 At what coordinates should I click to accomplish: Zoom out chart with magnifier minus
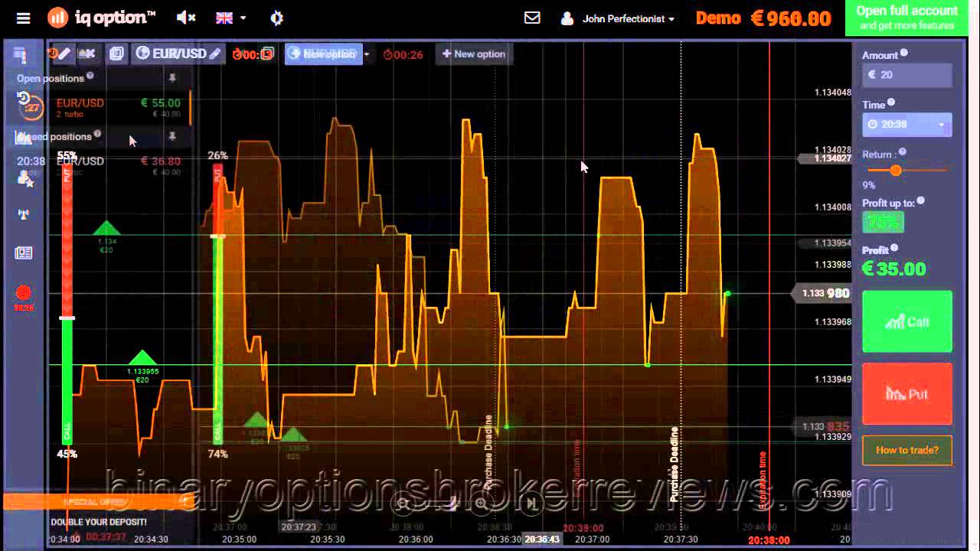(403, 503)
